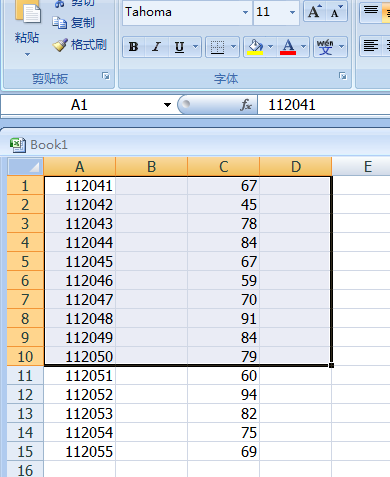This screenshot has width=390, height=477.
Task: Toggle Bold formatting
Action: tap(134, 47)
